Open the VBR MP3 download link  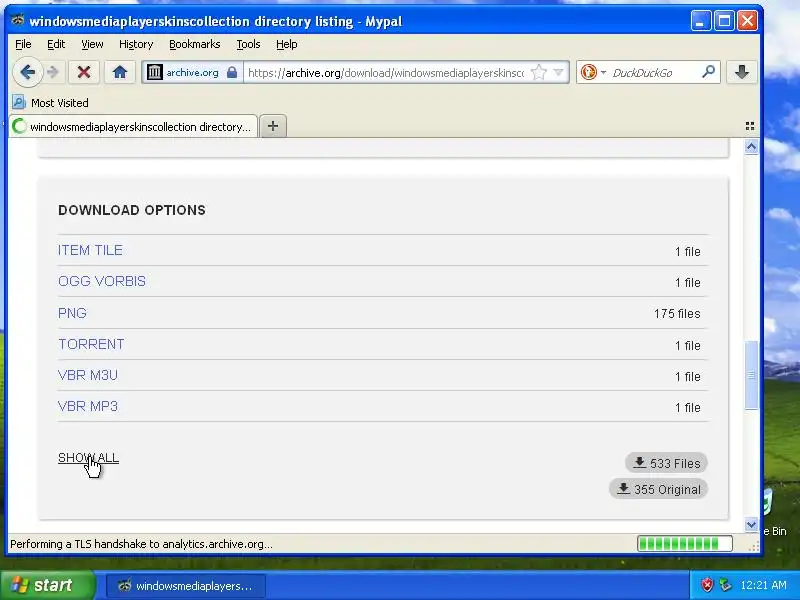click(x=88, y=406)
